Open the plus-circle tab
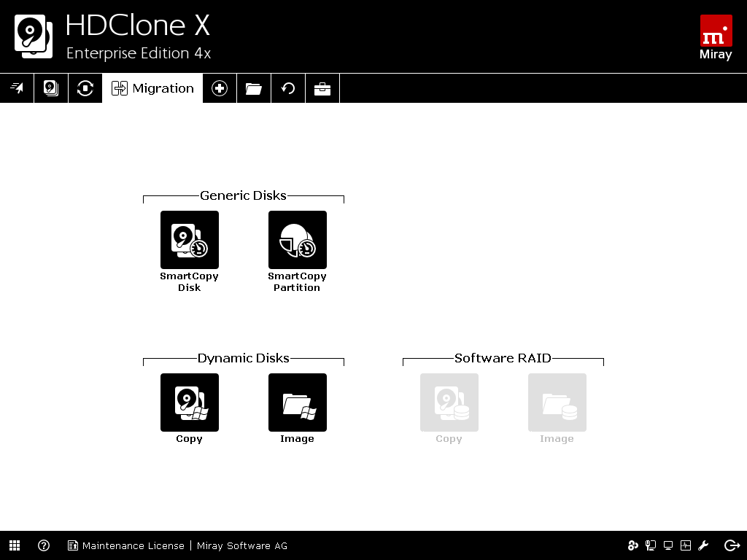Viewport: 747px width, 560px height. coord(220,88)
